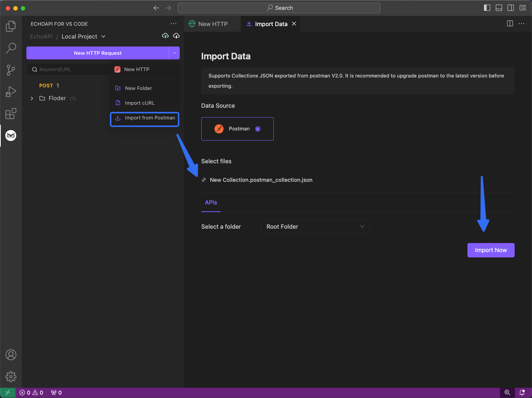
Task: Choose New HTTP from the dropdown menu
Action: coord(145,70)
